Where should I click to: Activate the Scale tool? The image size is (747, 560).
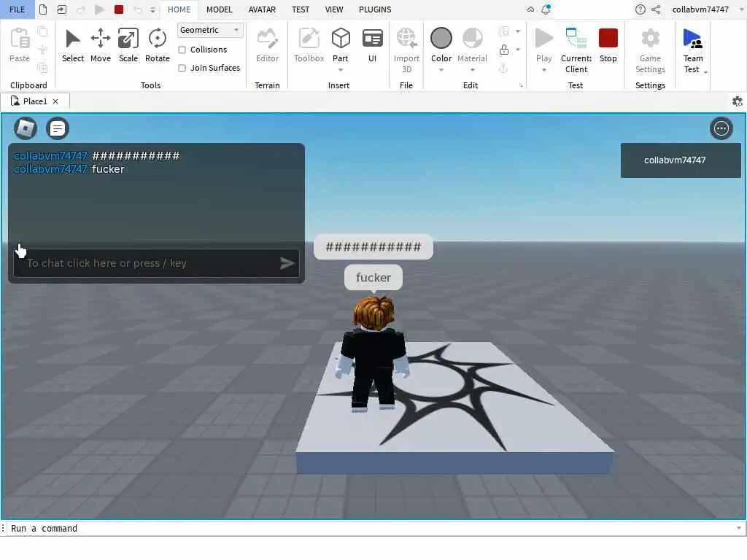(x=128, y=45)
